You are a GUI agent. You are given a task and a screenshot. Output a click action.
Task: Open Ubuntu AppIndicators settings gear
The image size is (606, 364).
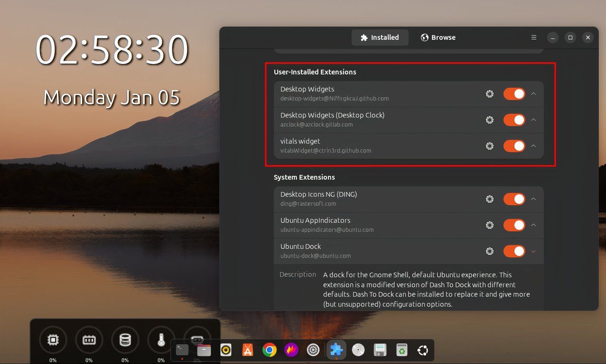(489, 225)
